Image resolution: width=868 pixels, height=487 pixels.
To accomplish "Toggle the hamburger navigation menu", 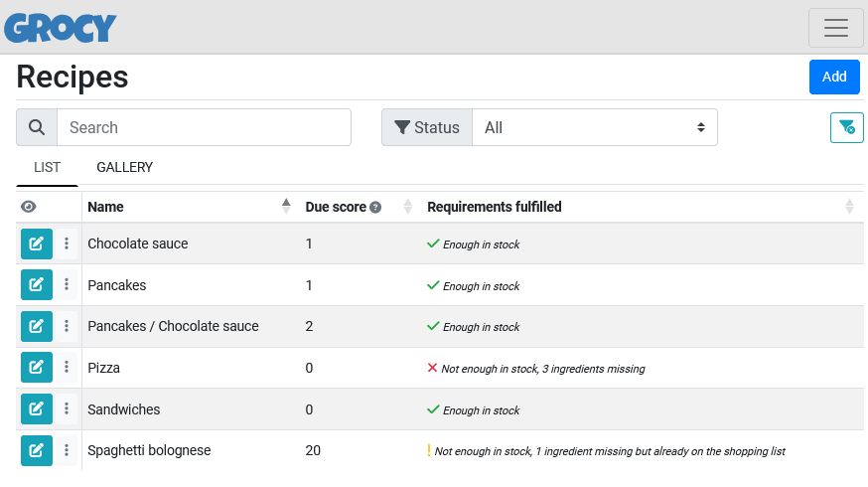I will click(x=835, y=28).
